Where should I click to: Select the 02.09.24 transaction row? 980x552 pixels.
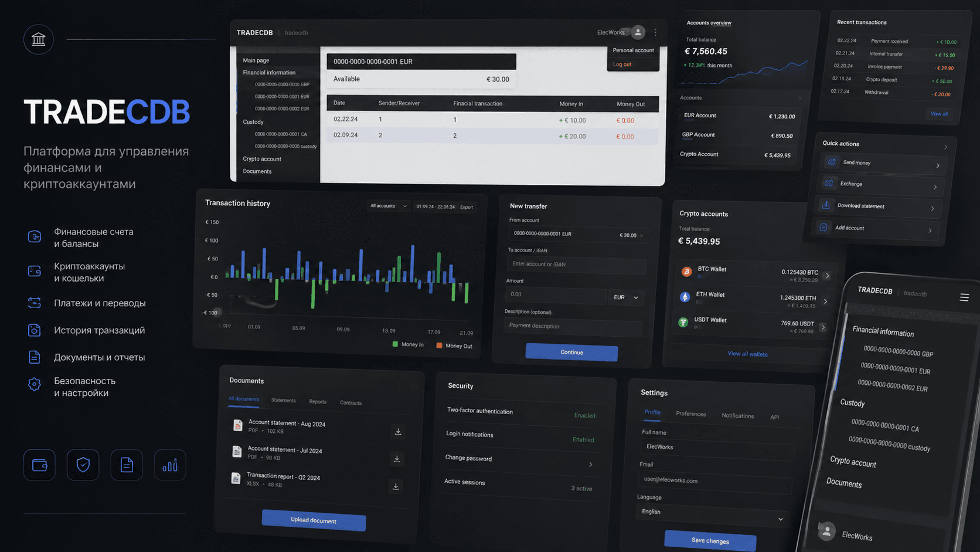(492, 136)
